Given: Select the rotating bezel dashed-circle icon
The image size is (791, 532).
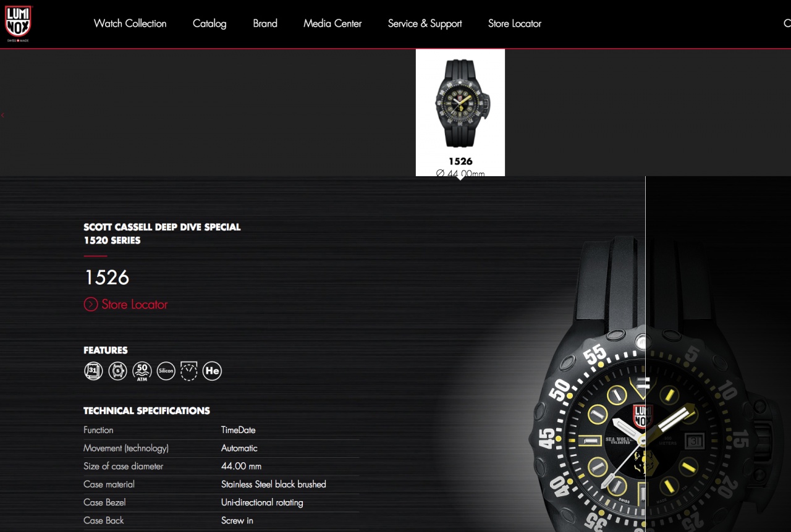Looking at the screenshot, I should (x=188, y=371).
